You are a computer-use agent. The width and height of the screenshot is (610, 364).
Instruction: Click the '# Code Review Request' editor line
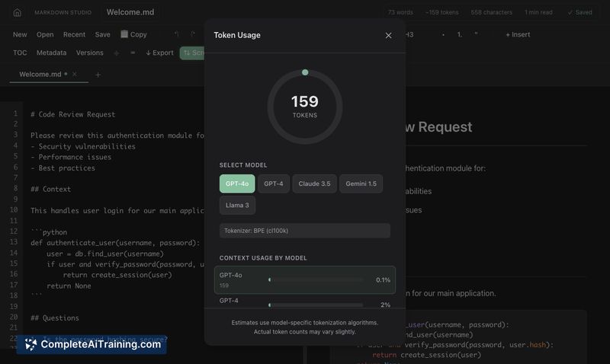coord(72,114)
